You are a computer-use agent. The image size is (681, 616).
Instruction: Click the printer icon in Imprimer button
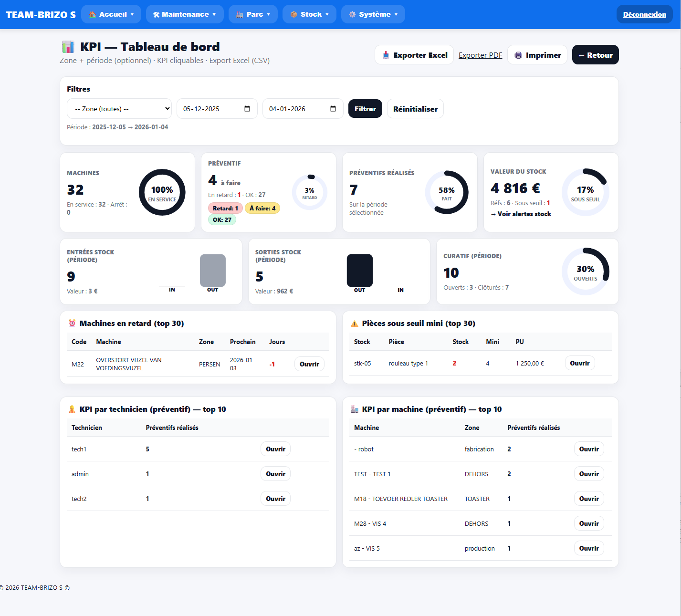pyautogui.click(x=518, y=55)
